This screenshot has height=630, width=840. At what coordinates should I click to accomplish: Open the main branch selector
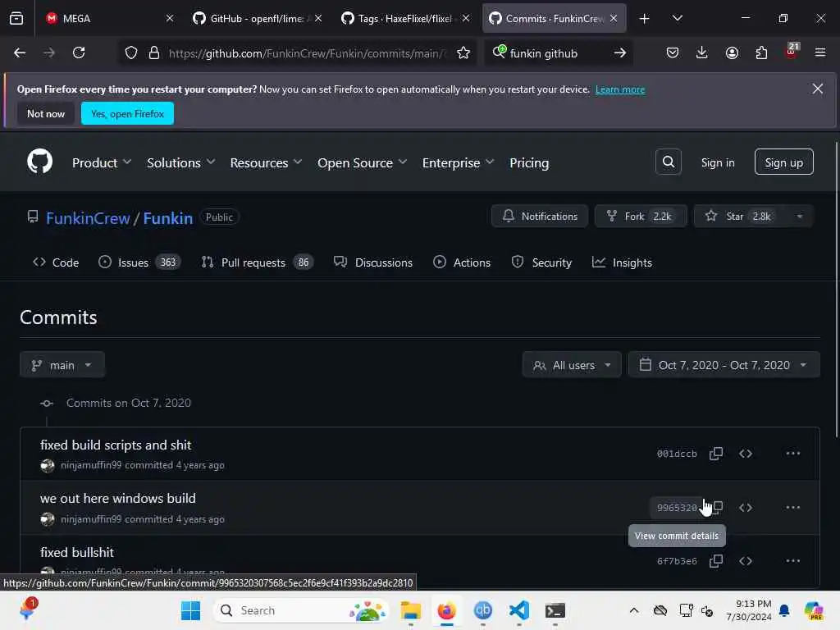[x=62, y=365]
